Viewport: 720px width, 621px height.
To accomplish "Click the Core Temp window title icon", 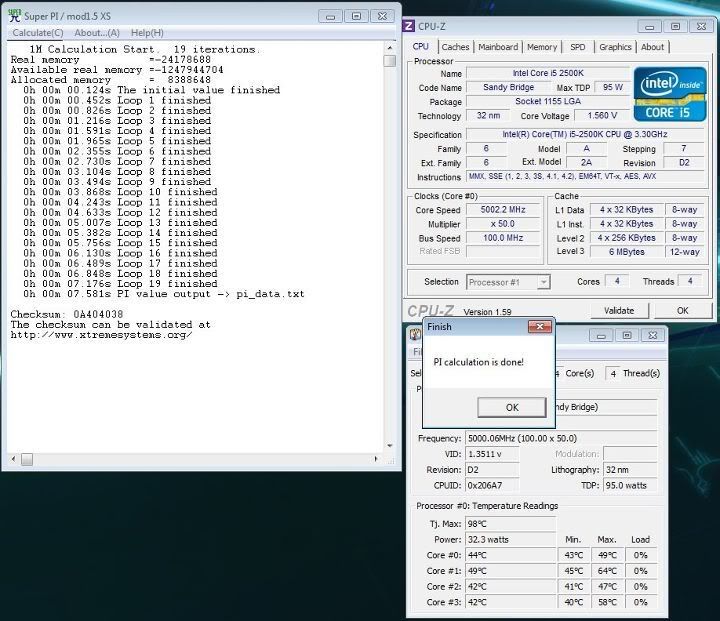I will (417, 333).
